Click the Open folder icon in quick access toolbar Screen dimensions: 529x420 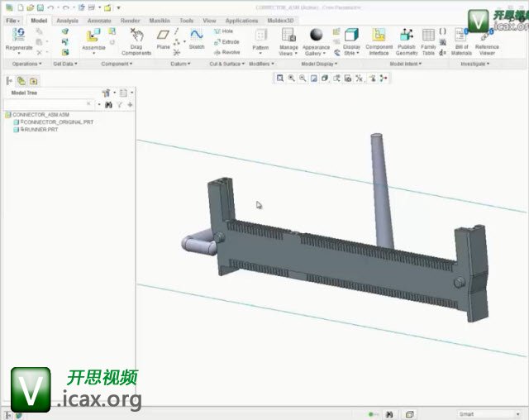[x=31, y=7]
